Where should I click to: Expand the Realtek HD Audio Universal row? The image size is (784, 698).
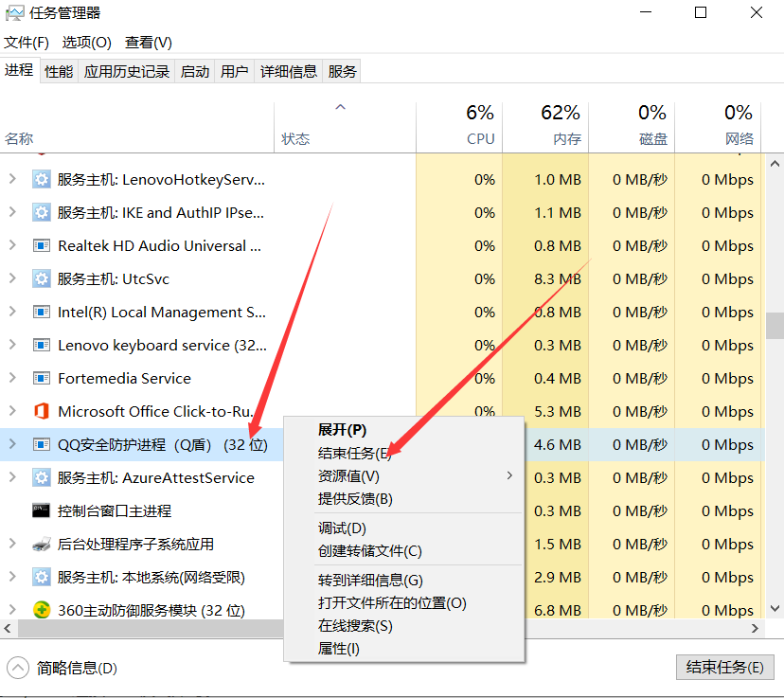[x=12, y=245]
